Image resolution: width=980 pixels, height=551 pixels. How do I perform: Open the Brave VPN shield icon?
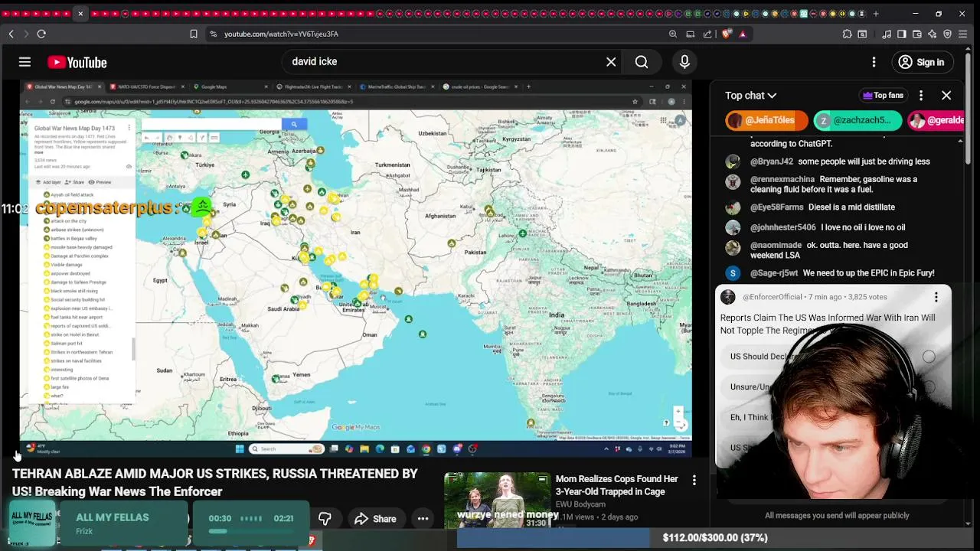click(x=948, y=34)
